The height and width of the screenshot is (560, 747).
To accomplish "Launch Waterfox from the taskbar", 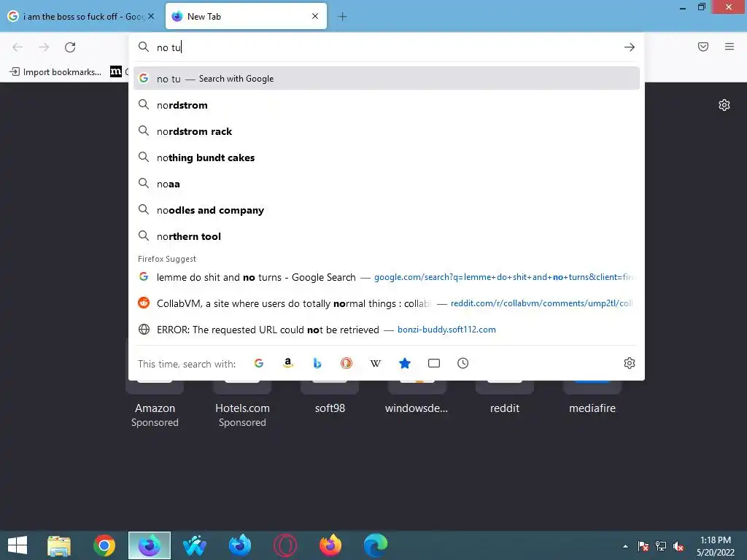I will [194, 545].
